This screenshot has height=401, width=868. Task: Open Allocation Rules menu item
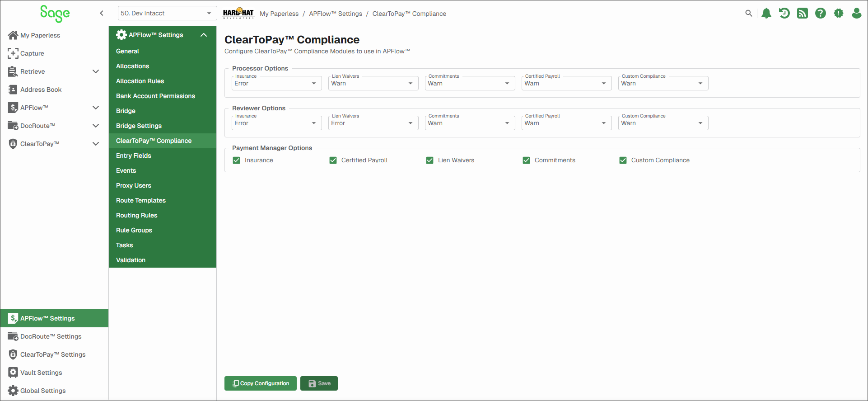pos(163,81)
